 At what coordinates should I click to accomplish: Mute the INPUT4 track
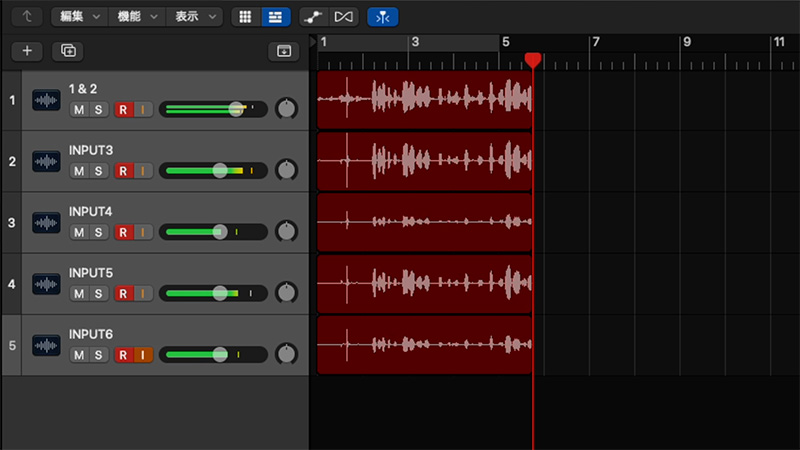point(79,232)
